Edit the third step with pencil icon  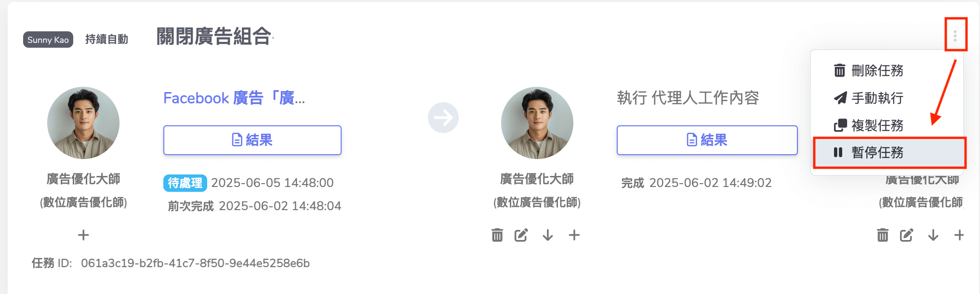point(906,235)
